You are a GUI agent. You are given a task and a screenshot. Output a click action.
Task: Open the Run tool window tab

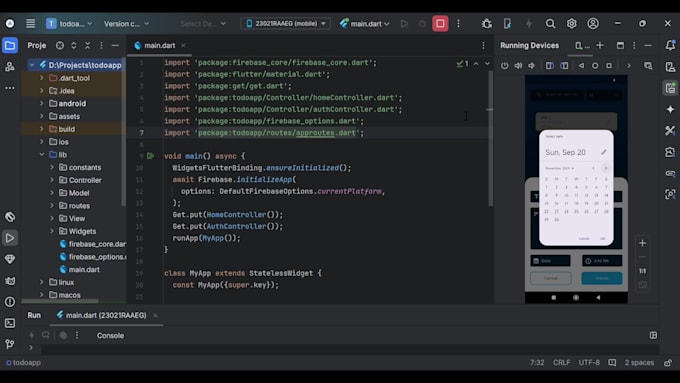click(x=34, y=315)
